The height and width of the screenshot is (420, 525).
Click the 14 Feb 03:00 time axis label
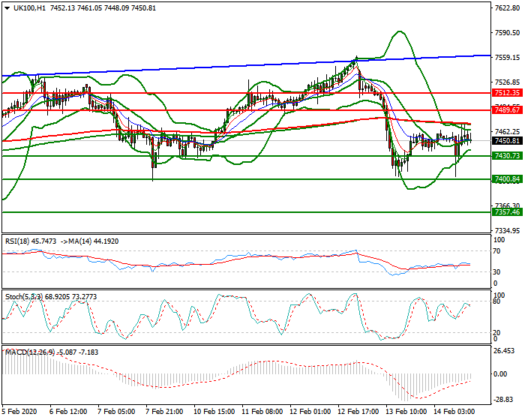coord(454,411)
